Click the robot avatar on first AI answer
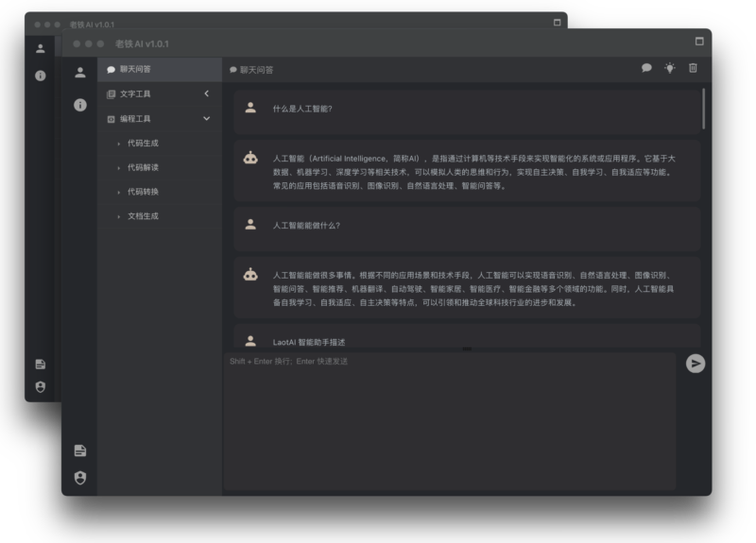Image resolution: width=756 pixels, height=543 pixels. pyautogui.click(x=250, y=159)
